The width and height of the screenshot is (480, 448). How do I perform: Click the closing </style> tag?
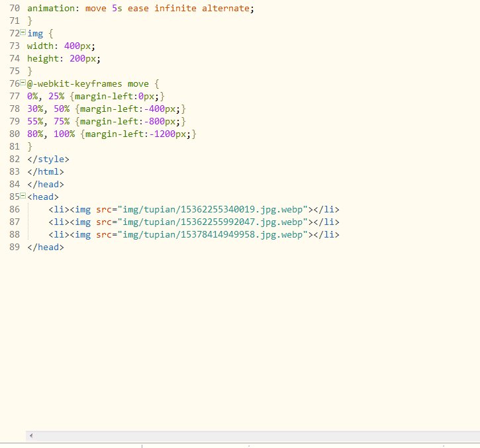point(48,159)
